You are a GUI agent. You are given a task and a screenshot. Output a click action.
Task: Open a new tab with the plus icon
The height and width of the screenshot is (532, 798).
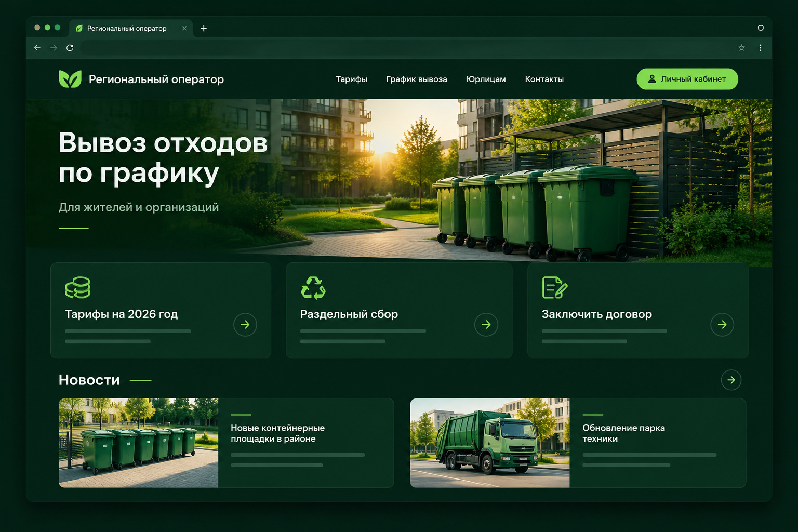pos(204,28)
